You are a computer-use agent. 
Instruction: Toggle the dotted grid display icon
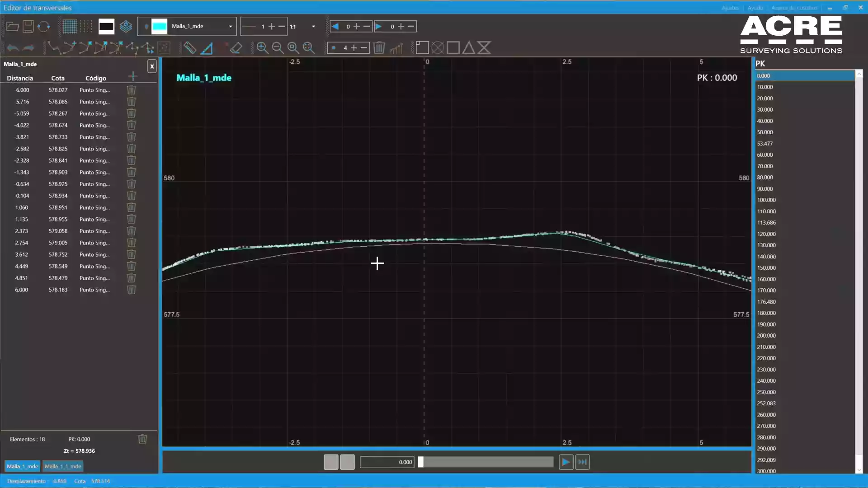[x=86, y=27]
